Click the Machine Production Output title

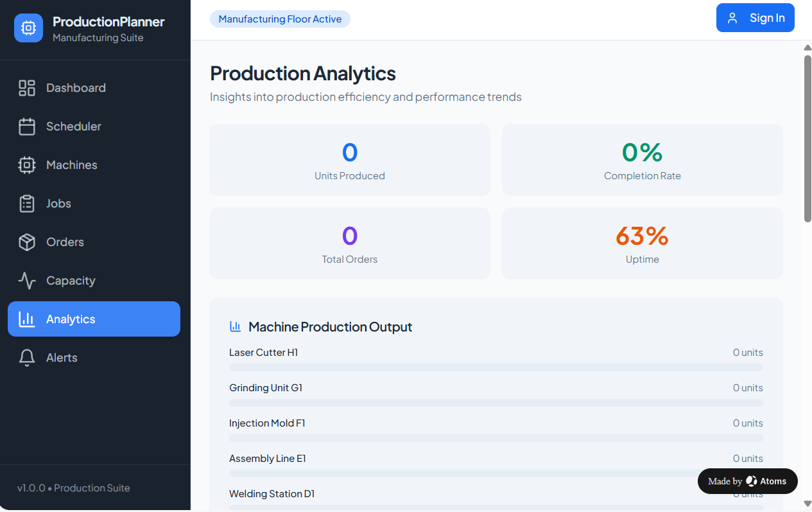coord(330,327)
